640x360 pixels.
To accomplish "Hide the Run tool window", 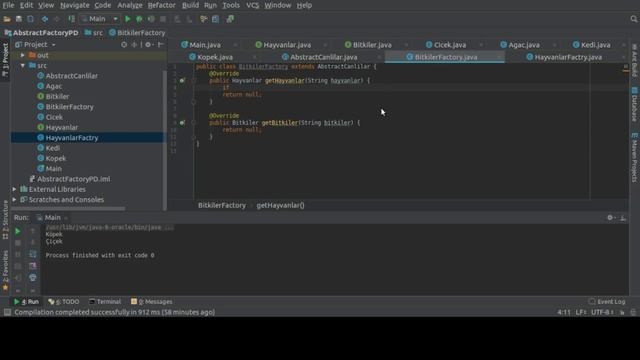I will click(623, 218).
